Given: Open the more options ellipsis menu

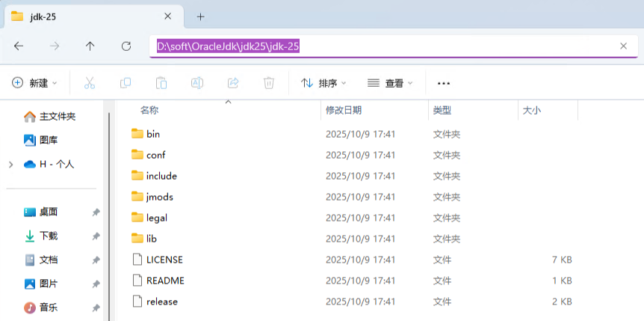Looking at the screenshot, I should coord(444,84).
